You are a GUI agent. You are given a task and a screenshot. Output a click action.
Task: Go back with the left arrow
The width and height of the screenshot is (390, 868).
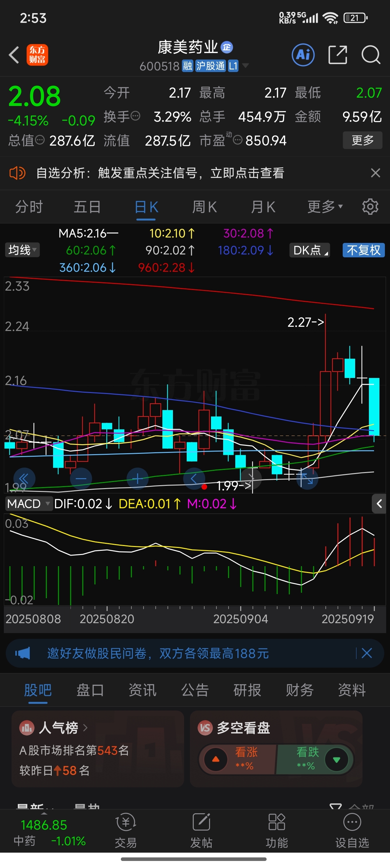[14, 55]
